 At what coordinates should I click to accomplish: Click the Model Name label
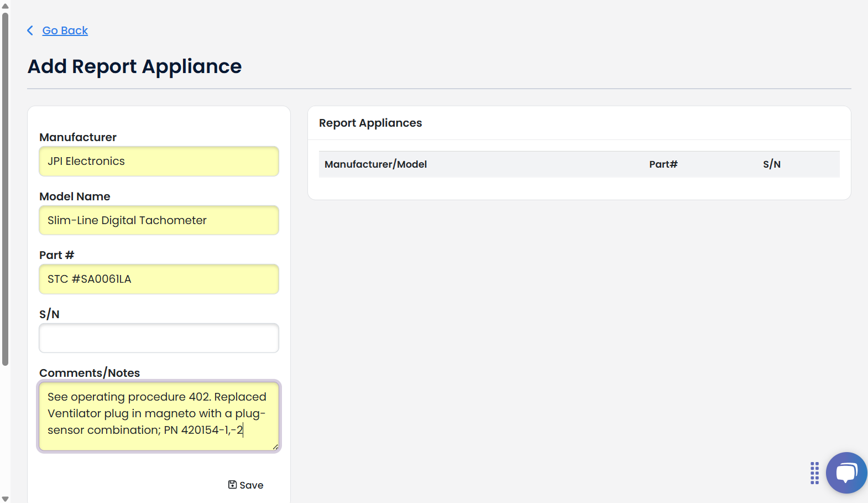75,196
